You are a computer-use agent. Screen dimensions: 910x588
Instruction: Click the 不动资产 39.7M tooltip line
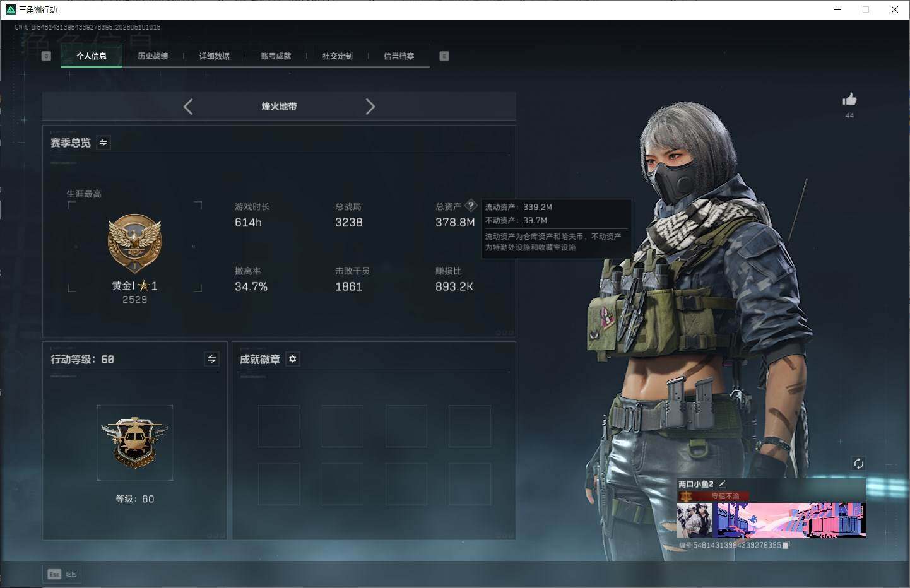click(516, 220)
